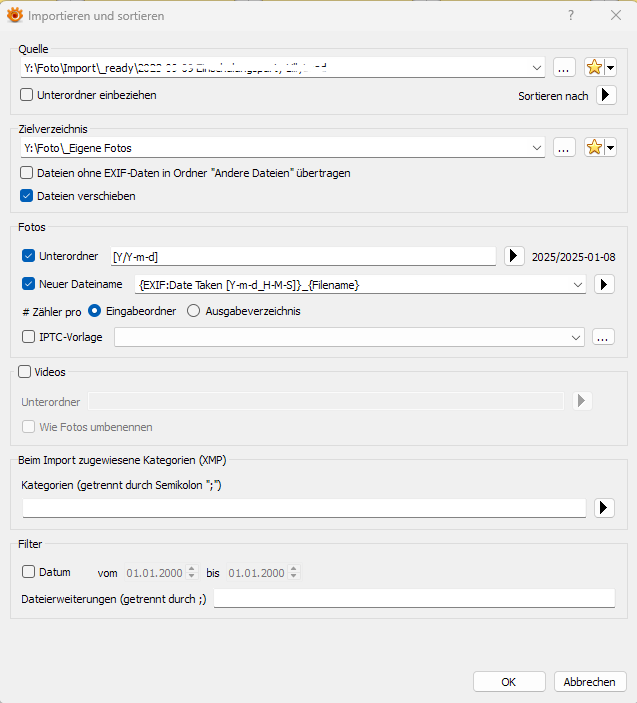This screenshot has height=703, width=637.
Task: Click the source folder browse button
Action: click(x=563, y=68)
